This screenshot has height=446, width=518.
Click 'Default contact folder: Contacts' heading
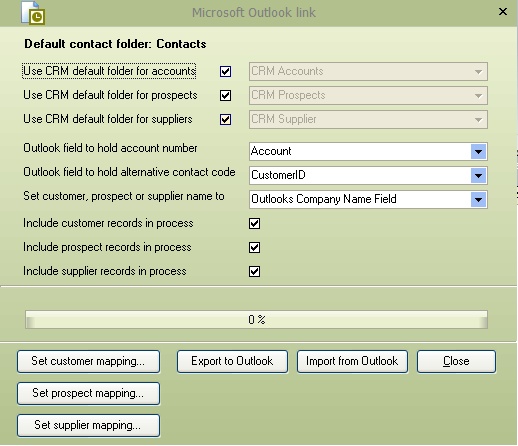pos(115,44)
